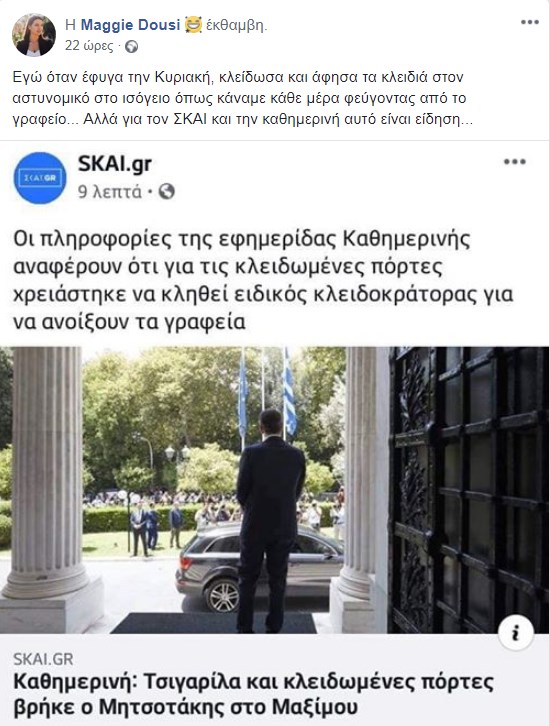The height and width of the screenshot is (726, 550).
Task: Open the 9 λεπτά timestamp link
Action: click(110, 191)
